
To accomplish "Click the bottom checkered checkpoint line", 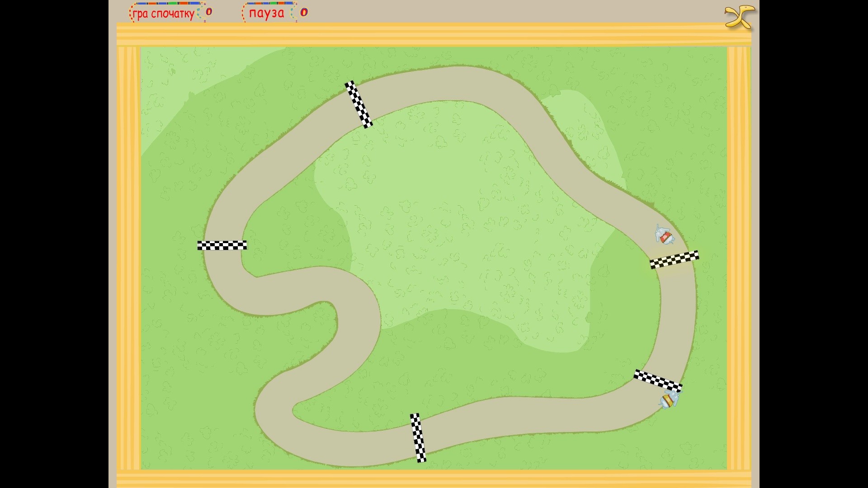I will [x=418, y=437].
